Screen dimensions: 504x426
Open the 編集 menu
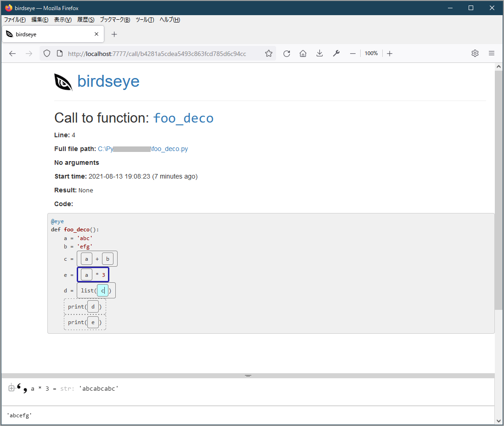(x=40, y=20)
